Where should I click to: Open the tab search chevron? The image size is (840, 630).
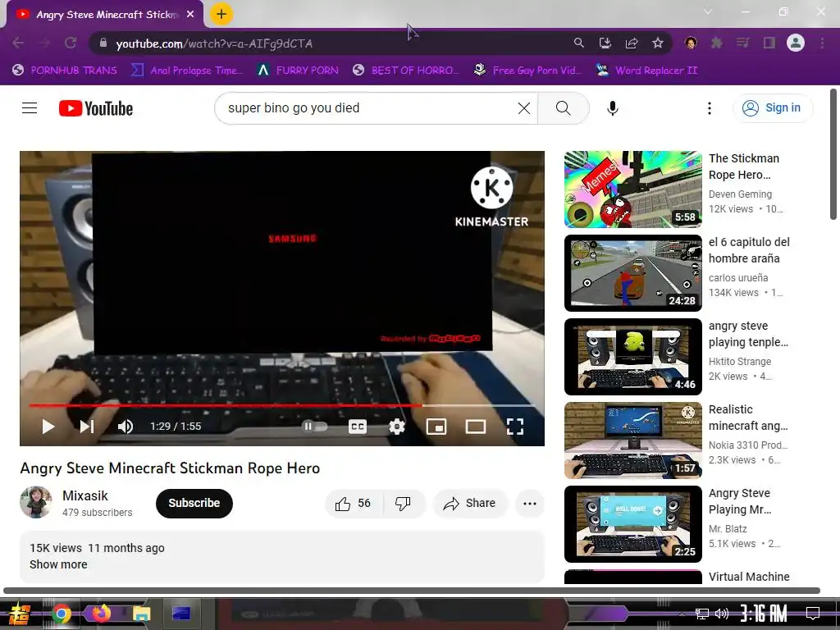708,11
